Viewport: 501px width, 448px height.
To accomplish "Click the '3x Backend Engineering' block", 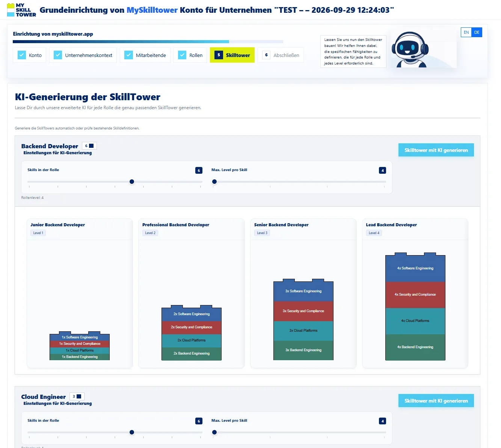I will 303,350.
